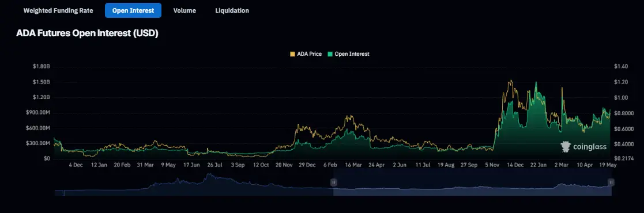Click the 19 May date label

tap(608, 165)
